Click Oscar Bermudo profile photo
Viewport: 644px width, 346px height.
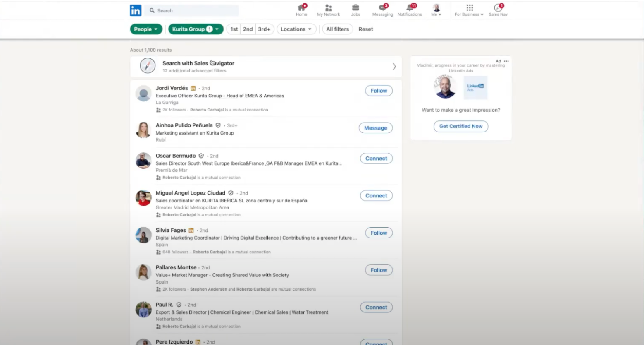(143, 161)
